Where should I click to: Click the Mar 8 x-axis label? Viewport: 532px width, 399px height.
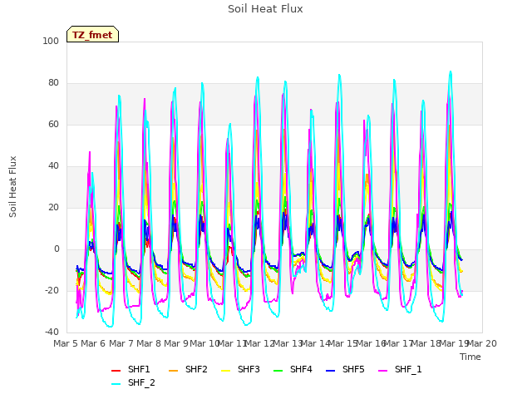point(149,343)
